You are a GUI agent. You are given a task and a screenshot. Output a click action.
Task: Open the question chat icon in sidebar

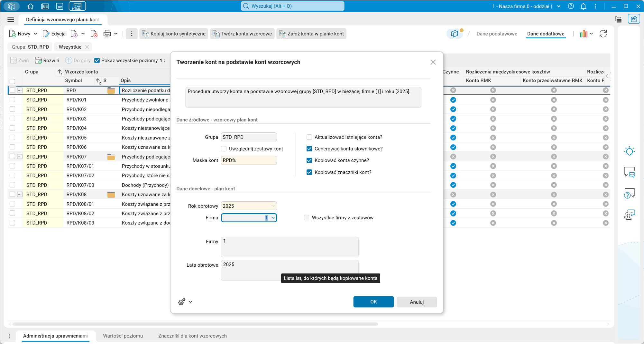pyautogui.click(x=630, y=193)
